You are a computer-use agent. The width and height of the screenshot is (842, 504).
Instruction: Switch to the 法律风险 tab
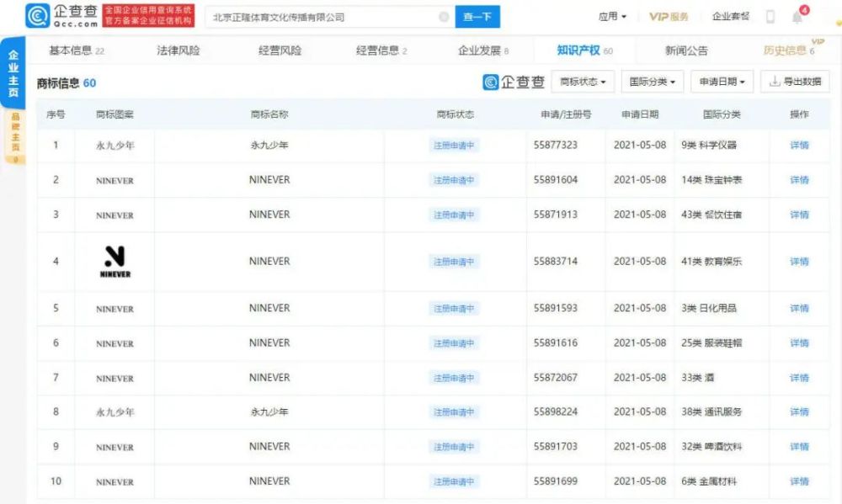[179, 50]
